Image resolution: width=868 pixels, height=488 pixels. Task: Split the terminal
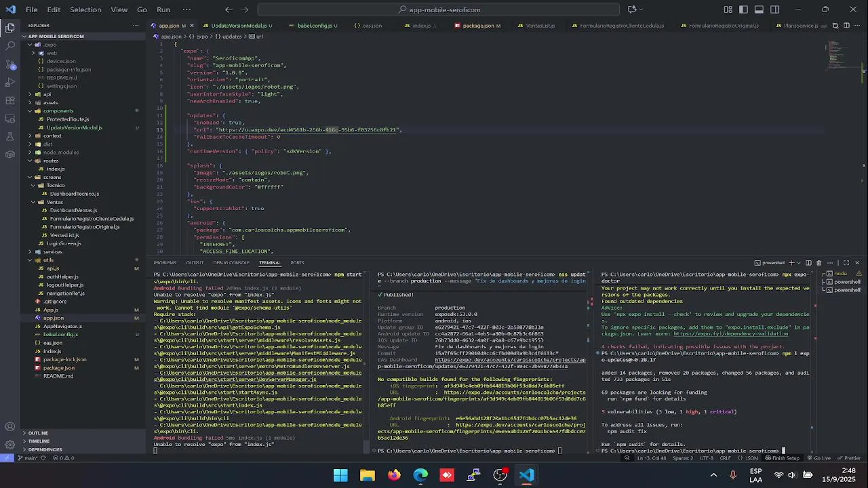808,263
